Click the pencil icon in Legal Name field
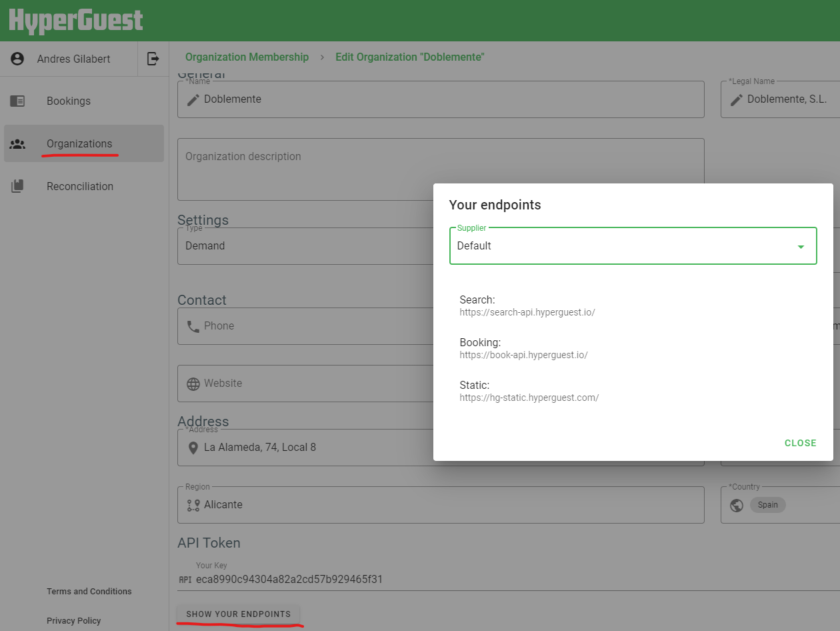840x631 pixels. pos(737,99)
